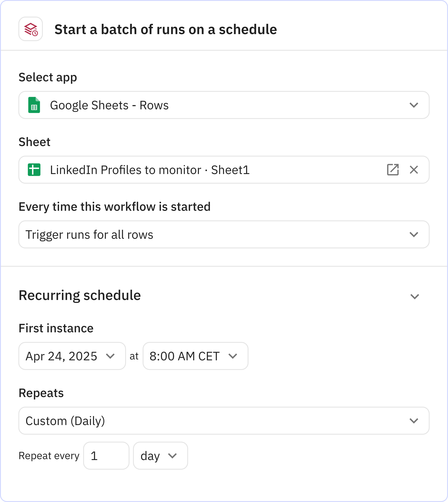
Task: Click the Select app dropdown chevron
Action: pos(414,105)
